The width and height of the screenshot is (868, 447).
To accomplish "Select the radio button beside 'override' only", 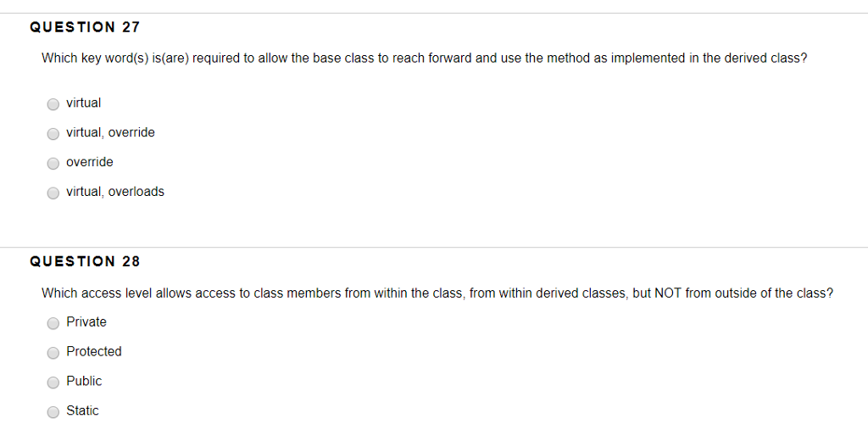I will (x=53, y=164).
